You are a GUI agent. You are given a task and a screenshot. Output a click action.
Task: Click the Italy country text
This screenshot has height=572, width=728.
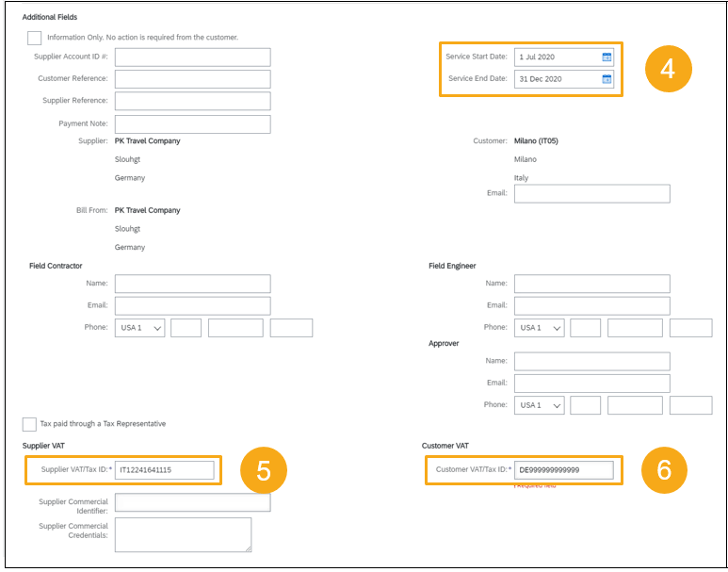click(522, 178)
